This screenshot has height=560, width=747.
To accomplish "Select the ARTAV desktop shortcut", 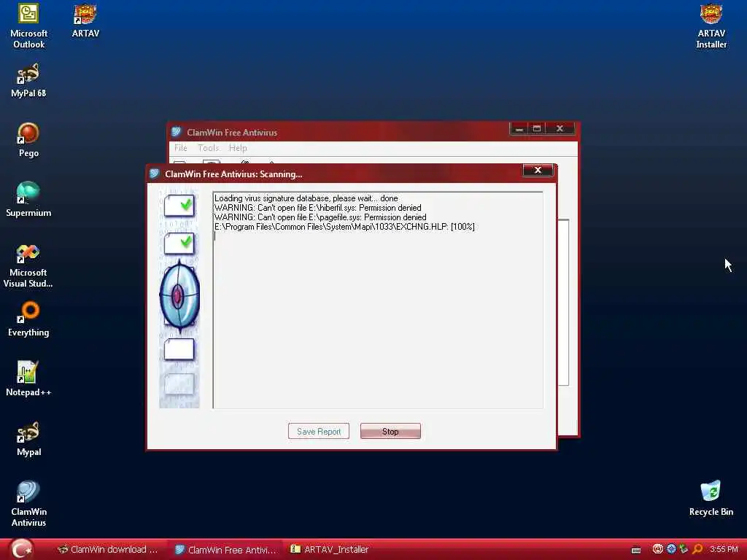I will 85,20.
